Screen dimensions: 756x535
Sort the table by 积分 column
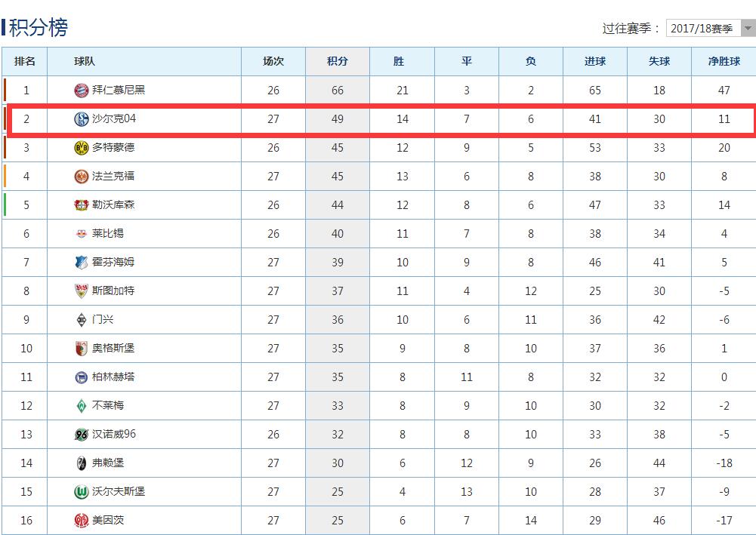click(x=337, y=61)
